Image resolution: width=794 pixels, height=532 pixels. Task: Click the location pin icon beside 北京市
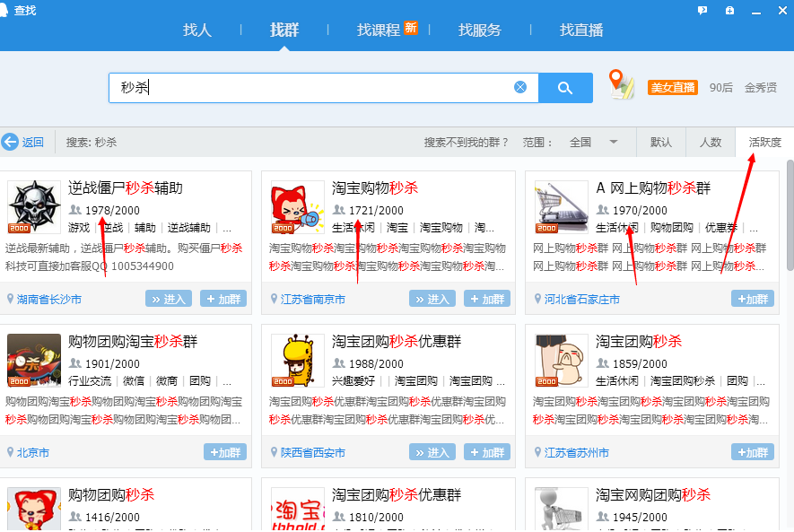tap(10, 452)
